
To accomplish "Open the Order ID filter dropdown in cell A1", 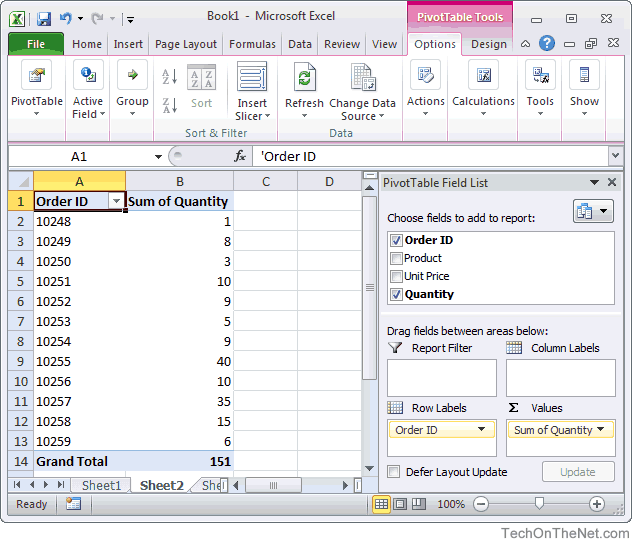I will coord(116,201).
